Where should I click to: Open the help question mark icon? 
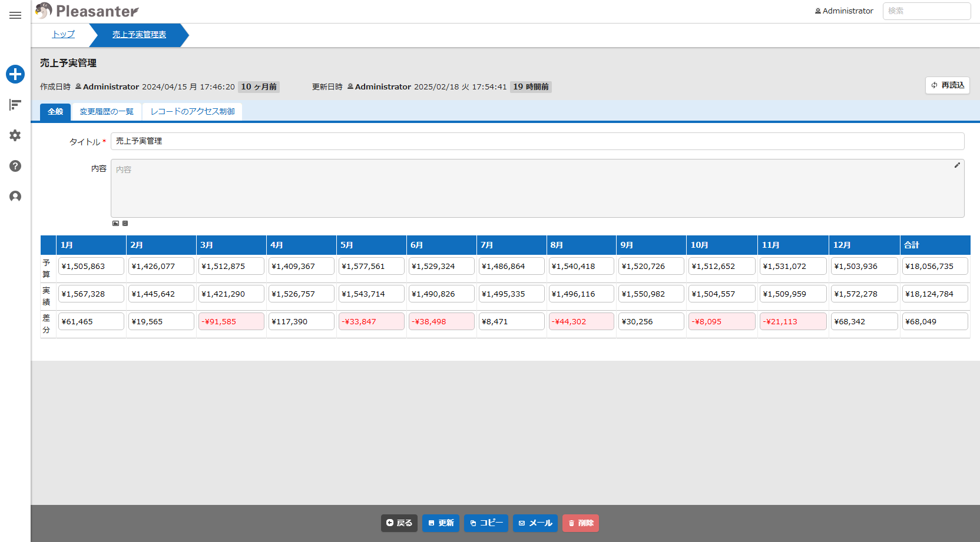click(15, 166)
